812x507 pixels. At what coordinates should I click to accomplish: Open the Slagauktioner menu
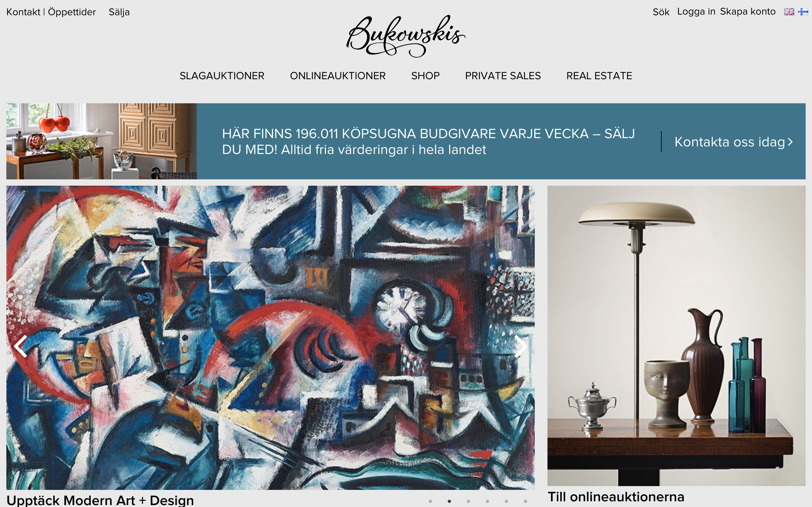coord(222,76)
